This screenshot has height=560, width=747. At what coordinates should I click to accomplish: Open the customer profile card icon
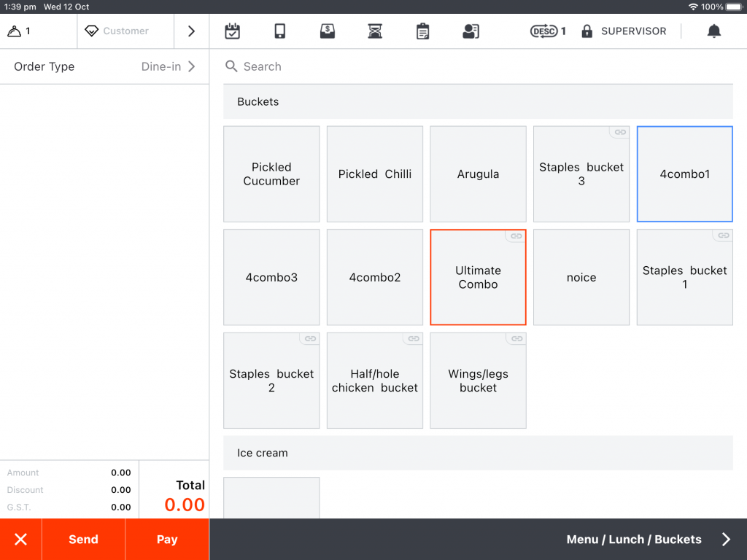471,31
